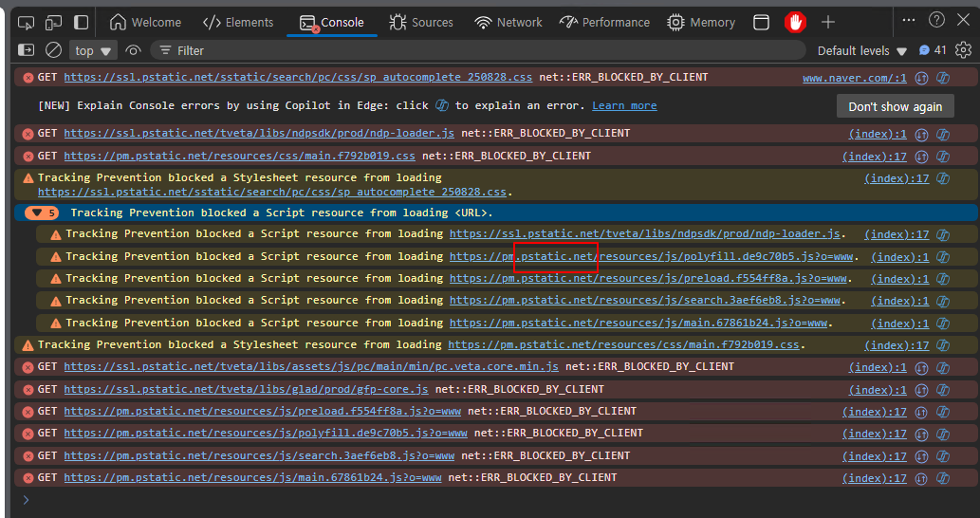Open the Customize DevTools ellipsis menu
Screen dimensions: 980x518
909,21
